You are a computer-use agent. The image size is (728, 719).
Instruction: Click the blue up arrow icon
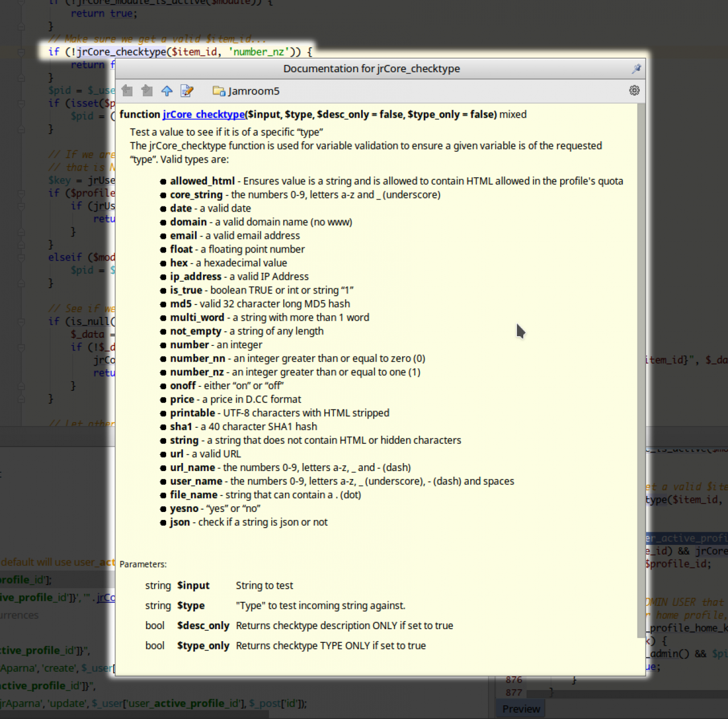coord(167,91)
